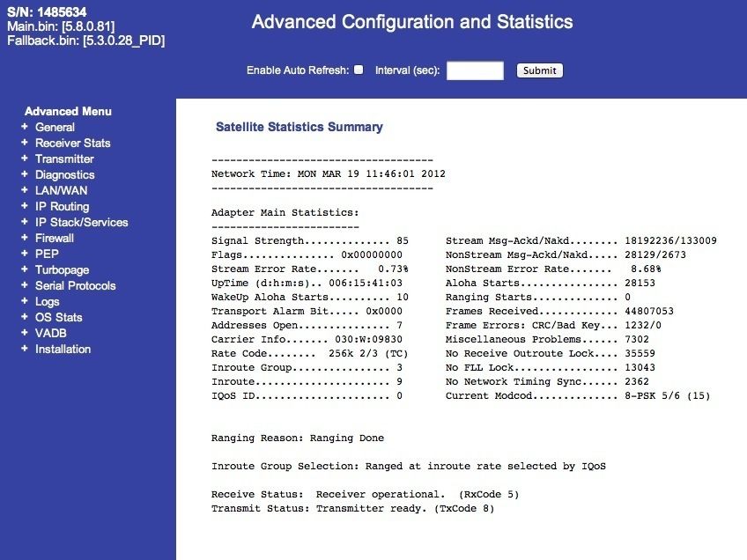Expand IP Routing plus icon
The height and width of the screenshot is (560, 747).
25,206
